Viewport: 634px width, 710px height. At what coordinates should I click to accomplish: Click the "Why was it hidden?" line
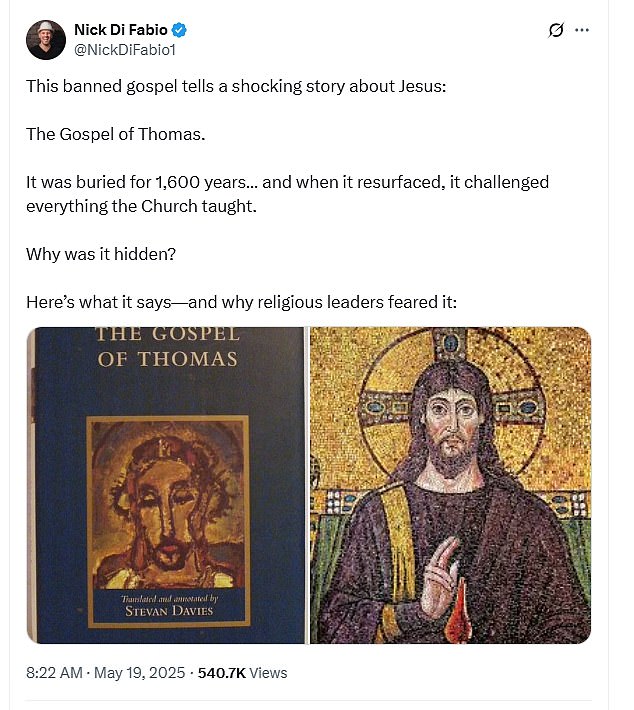(101, 254)
